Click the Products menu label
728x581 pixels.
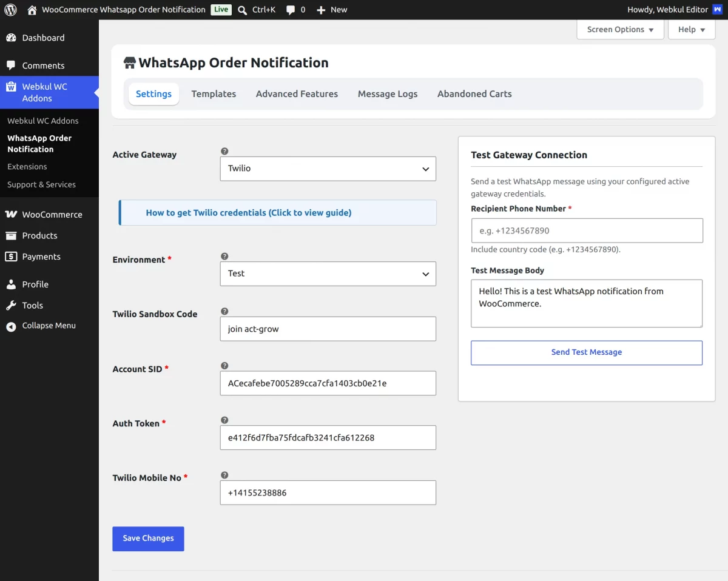point(39,235)
